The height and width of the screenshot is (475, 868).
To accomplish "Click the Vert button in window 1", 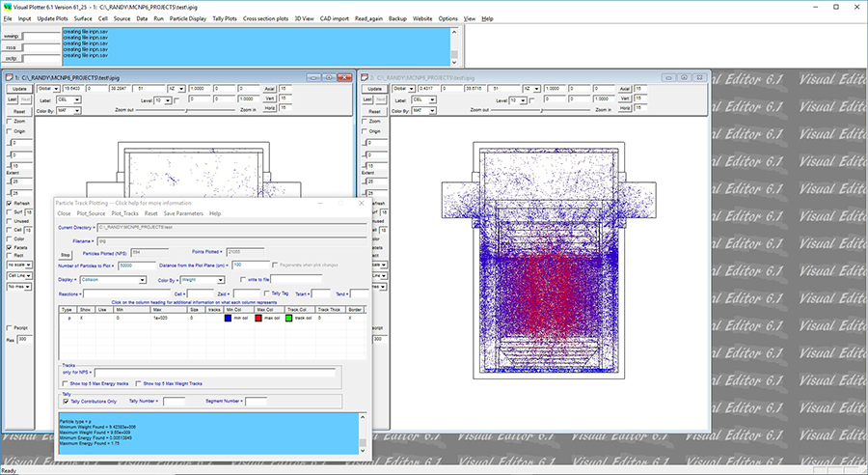I will [x=269, y=98].
